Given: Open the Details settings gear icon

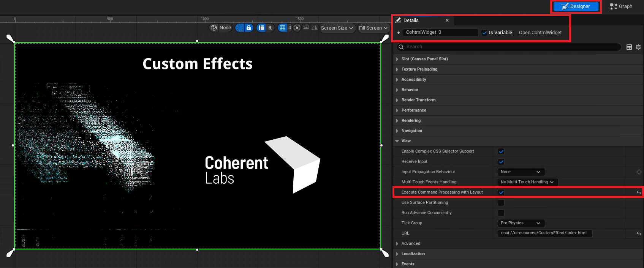Looking at the screenshot, I should [638, 47].
